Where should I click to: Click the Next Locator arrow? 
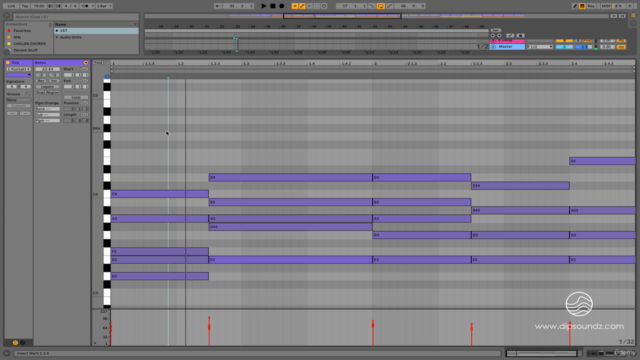click(x=499, y=36)
